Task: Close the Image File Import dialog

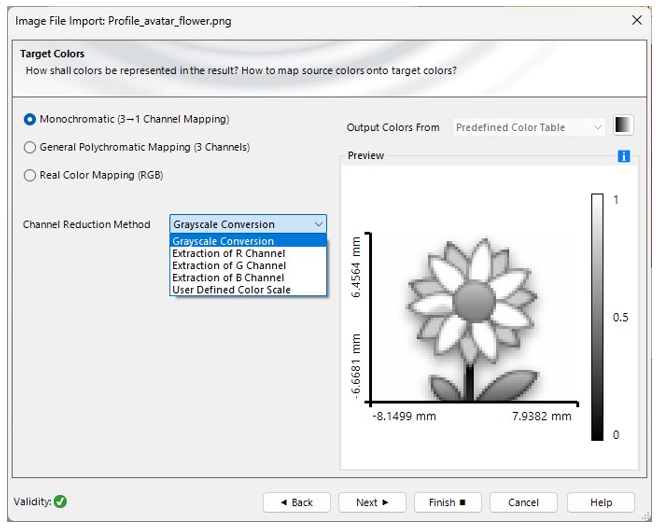Action: (x=637, y=20)
